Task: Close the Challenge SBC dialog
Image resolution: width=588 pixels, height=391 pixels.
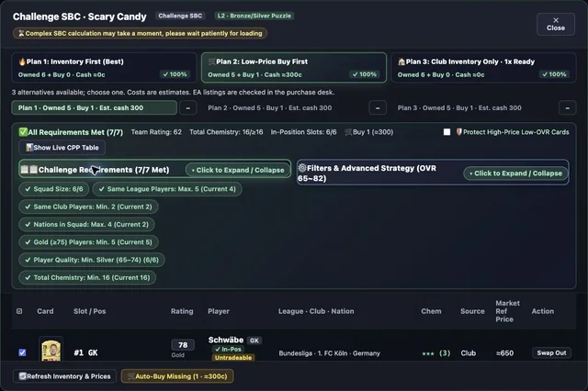Action: [x=555, y=25]
